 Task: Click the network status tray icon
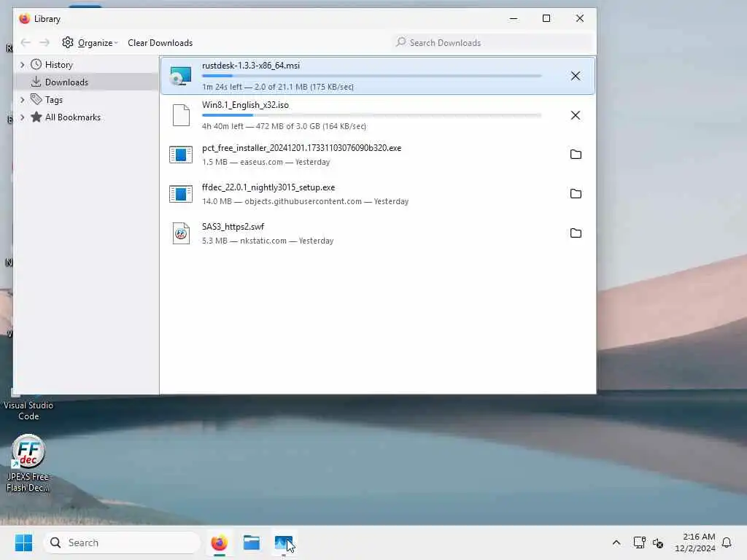639,542
